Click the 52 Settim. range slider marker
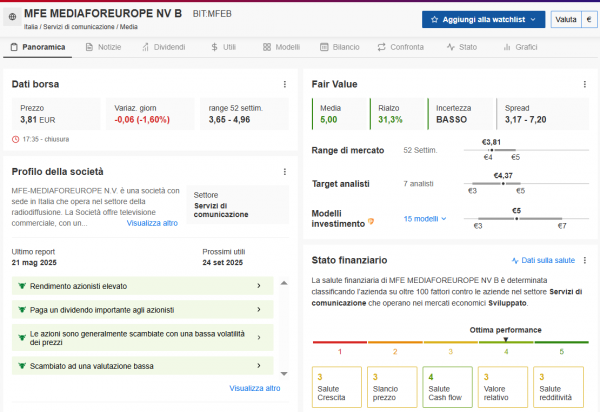600x412 pixels. tap(491, 150)
